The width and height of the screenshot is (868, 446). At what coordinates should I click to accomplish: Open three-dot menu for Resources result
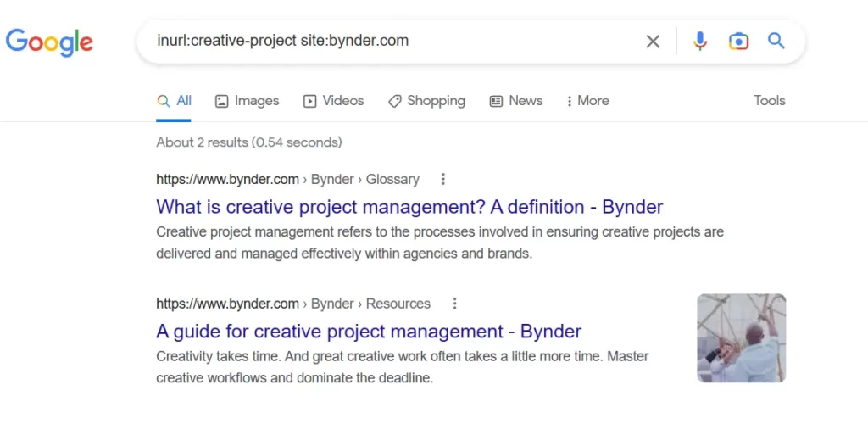coord(454,304)
